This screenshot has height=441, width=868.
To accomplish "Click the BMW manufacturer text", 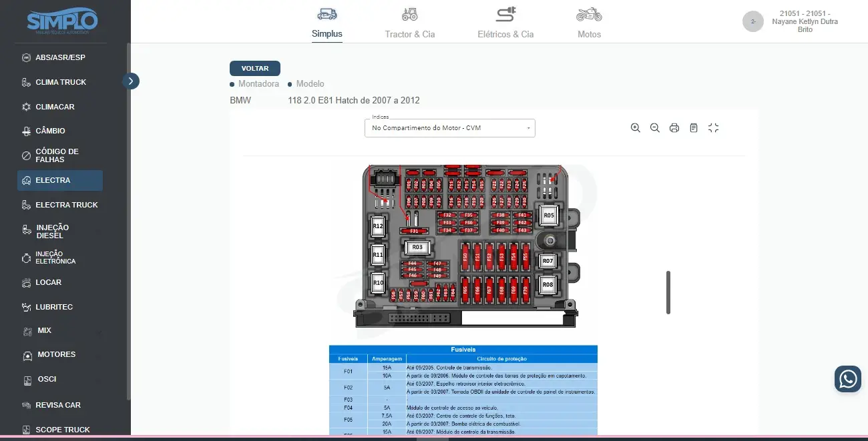I will 240,101.
